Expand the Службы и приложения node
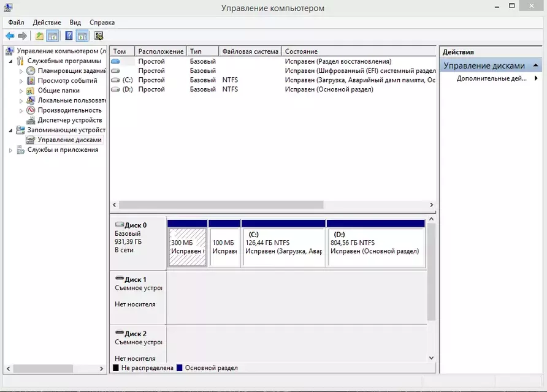This screenshot has height=392, width=547. 11,150
